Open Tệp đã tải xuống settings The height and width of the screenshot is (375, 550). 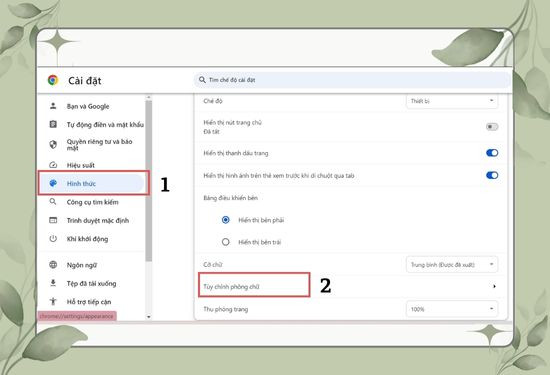(91, 283)
